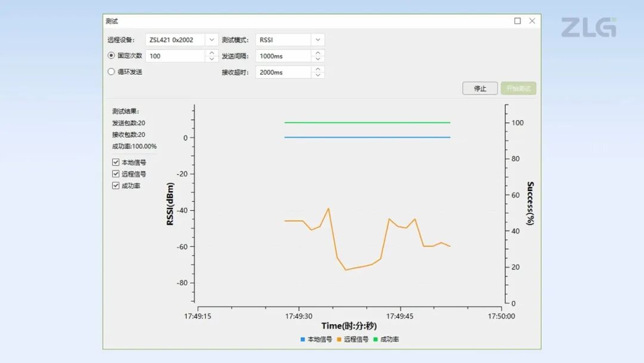
Task: Click the 停止 button
Action: point(479,88)
